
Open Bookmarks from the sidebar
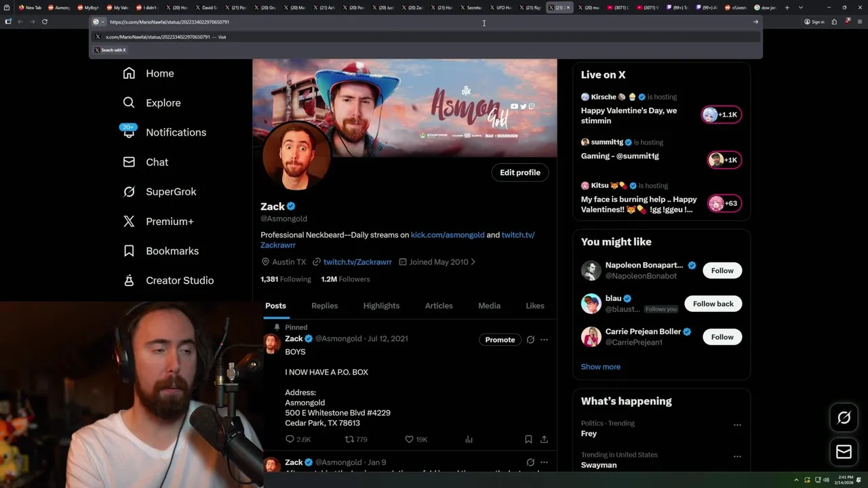161,251
